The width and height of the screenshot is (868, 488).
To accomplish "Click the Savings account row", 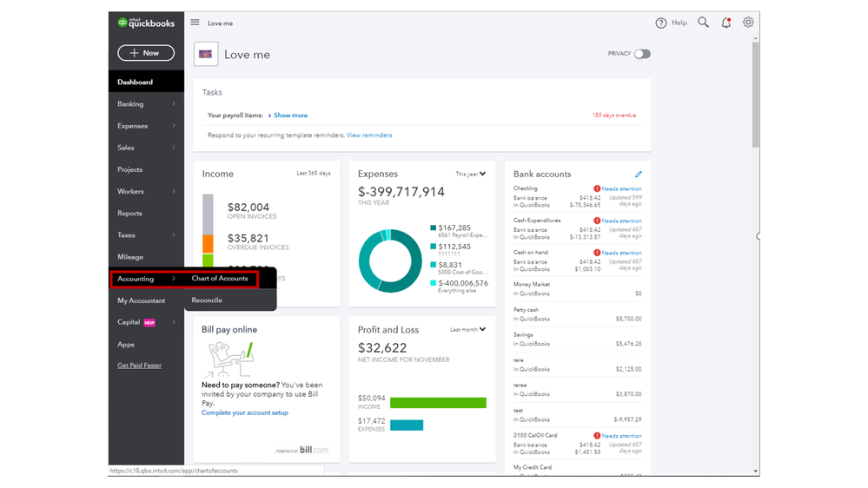I will tap(578, 340).
